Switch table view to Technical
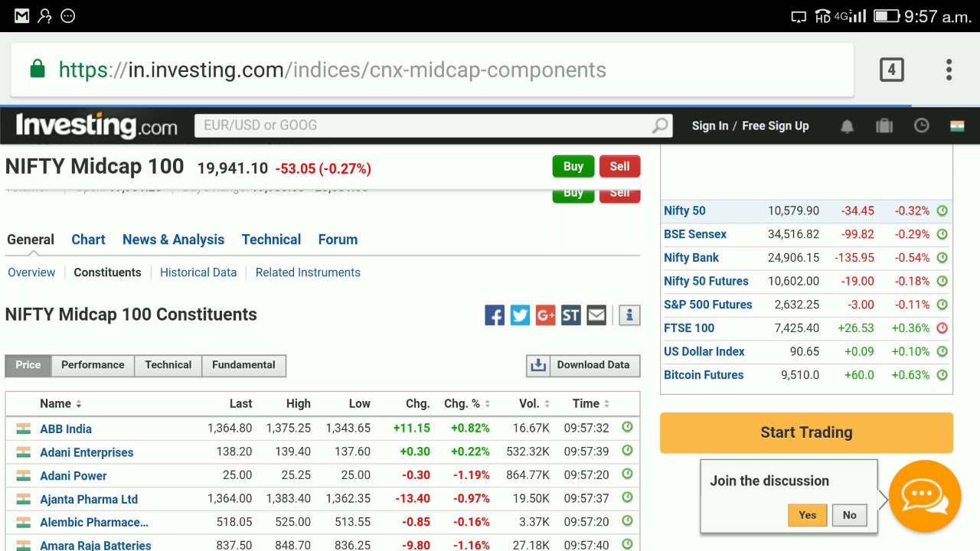This screenshot has width=980, height=551. pos(168,365)
